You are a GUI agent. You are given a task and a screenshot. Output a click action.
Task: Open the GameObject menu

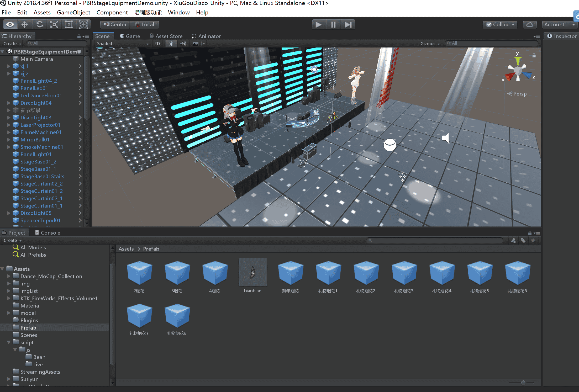pyautogui.click(x=73, y=12)
